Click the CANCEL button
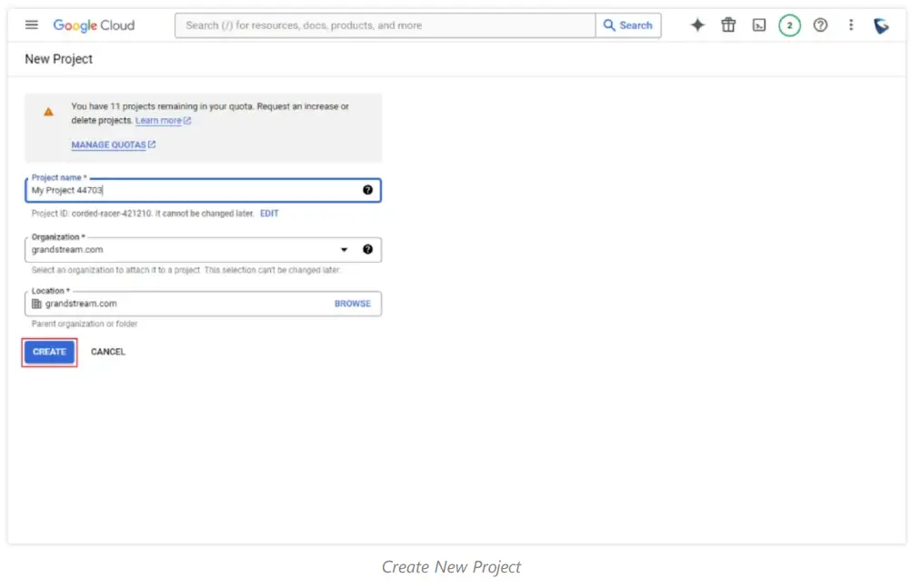 click(108, 352)
